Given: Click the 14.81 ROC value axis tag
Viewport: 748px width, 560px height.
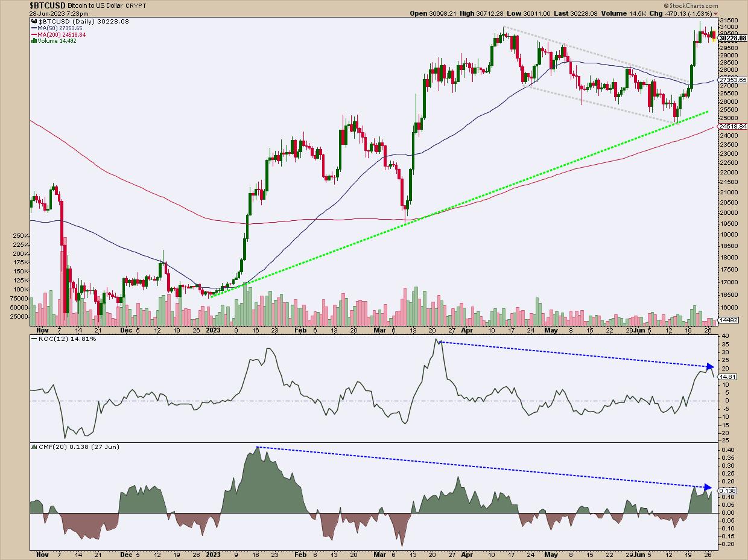Looking at the screenshot, I should tap(727, 377).
